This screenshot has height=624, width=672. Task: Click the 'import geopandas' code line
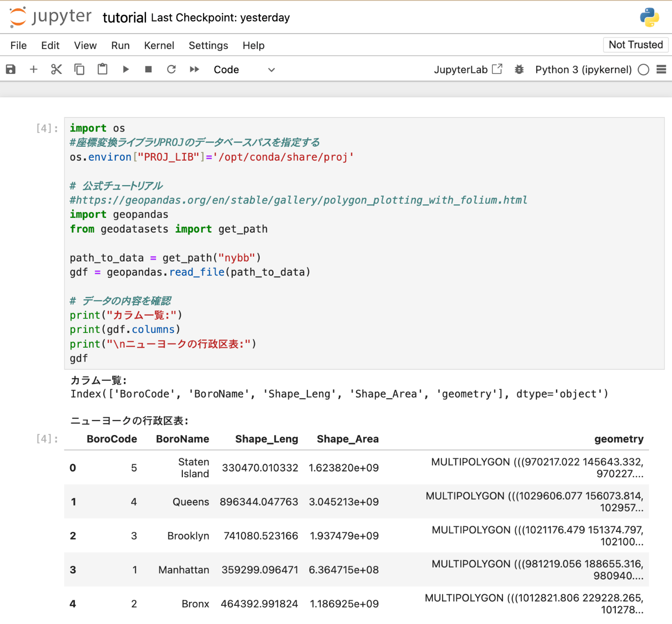coord(119,214)
